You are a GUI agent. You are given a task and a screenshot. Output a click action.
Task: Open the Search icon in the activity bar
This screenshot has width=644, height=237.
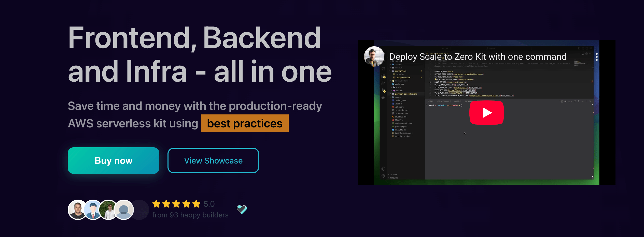click(x=384, y=62)
